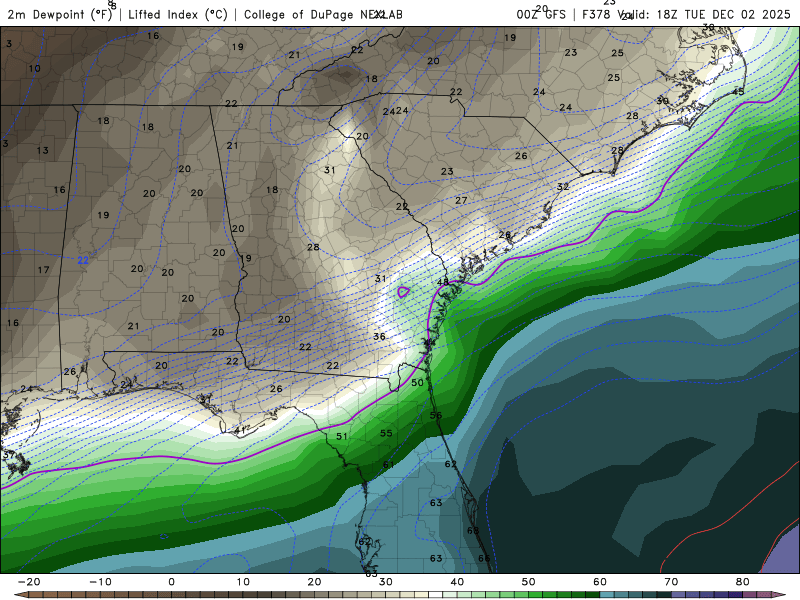
Task: Click the dewpoint value 61 in Florida
Action: click(x=388, y=464)
